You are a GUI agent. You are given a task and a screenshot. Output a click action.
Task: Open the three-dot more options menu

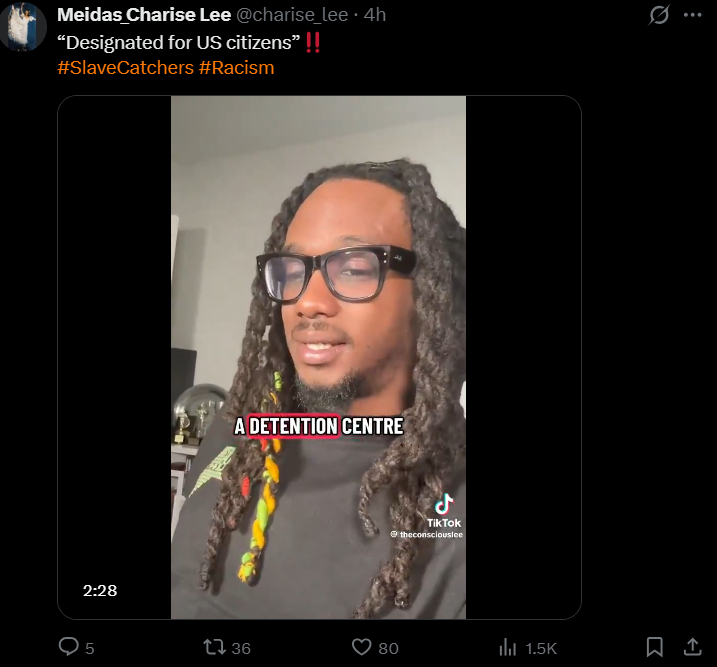(692, 15)
